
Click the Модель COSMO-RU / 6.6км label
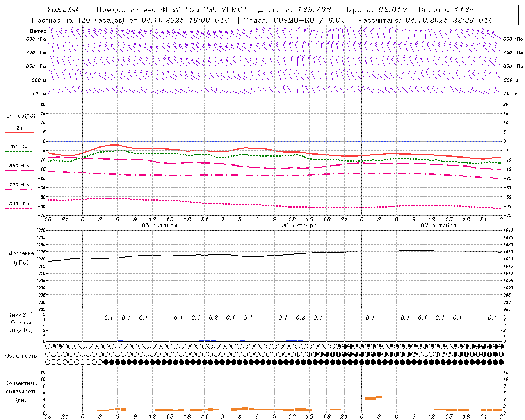point(295,20)
